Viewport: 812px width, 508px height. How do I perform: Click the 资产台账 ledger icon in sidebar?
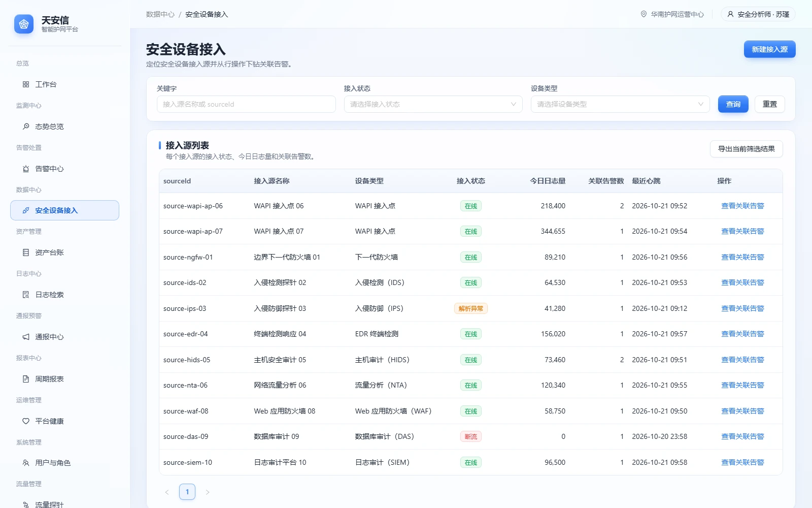(x=26, y=252)
